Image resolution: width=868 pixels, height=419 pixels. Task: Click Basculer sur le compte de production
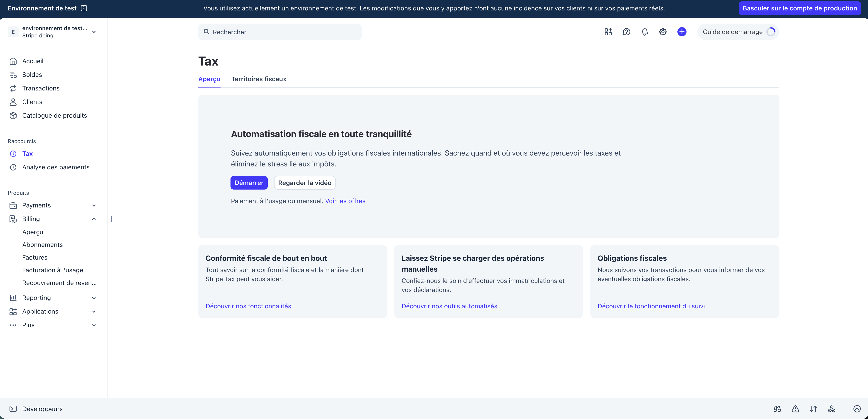click(800, 8)
